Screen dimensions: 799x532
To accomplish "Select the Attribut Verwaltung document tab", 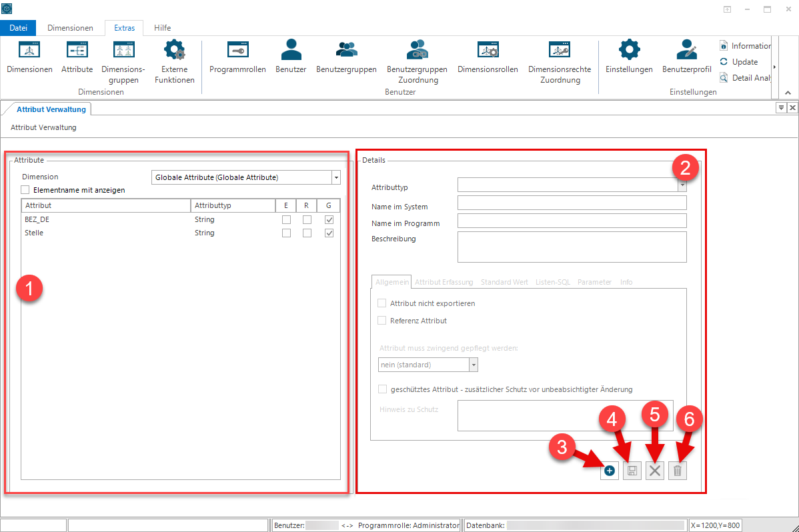I will pos(51,109).
